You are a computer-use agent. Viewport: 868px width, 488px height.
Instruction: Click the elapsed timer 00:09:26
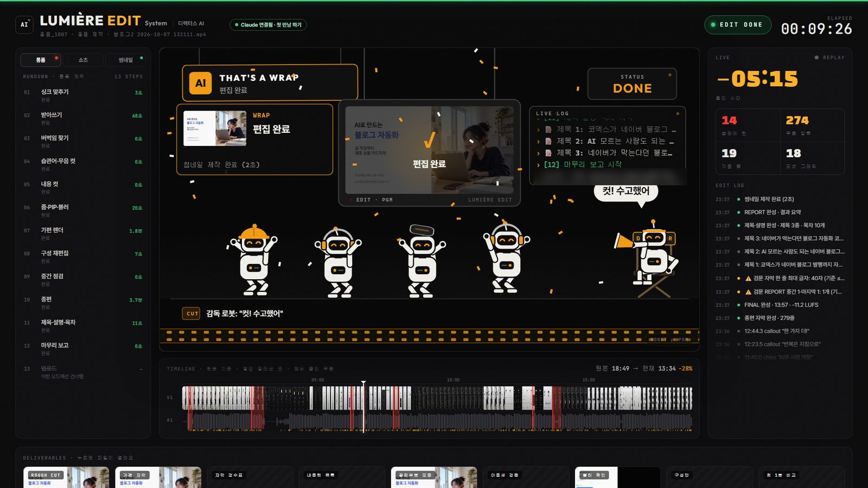pyautogui.click(x=816, y=29)
